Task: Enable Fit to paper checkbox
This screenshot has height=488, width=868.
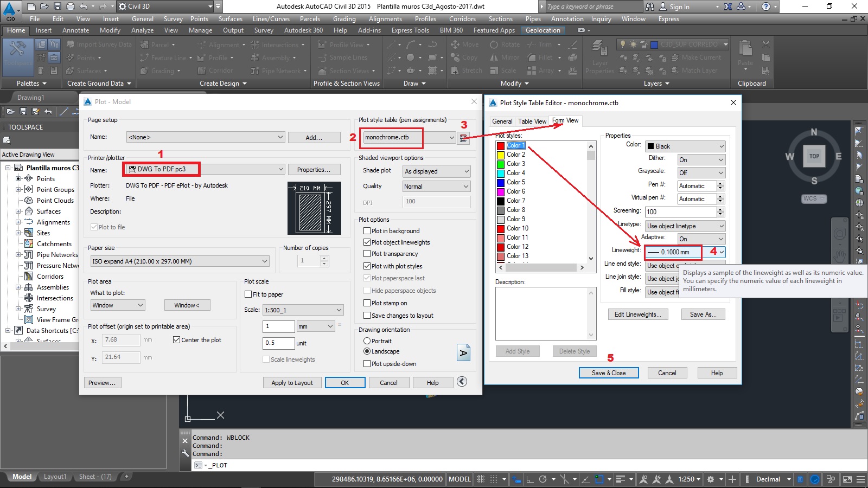Action: click(x=248, y=294)
